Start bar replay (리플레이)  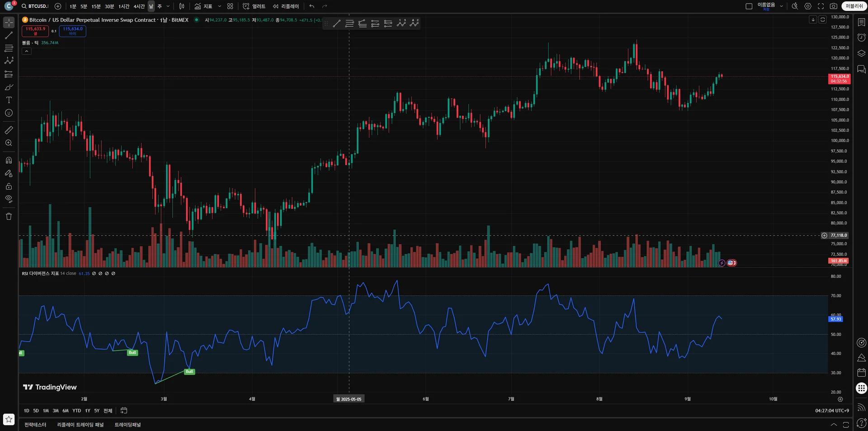pyautogui.click(x=286, y=6)
